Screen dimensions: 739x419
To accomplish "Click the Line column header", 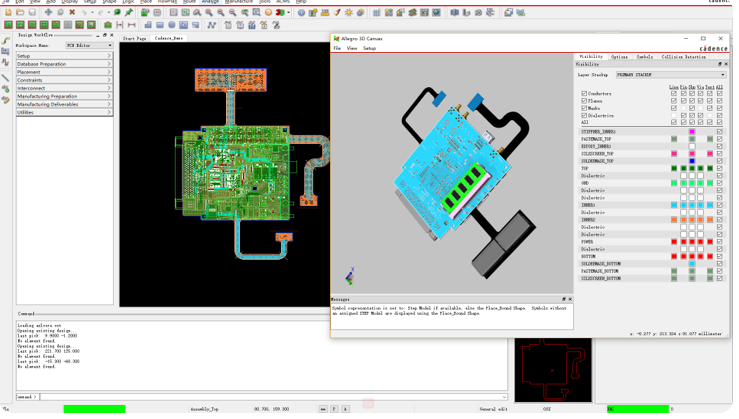I will [x=674, y=87].
